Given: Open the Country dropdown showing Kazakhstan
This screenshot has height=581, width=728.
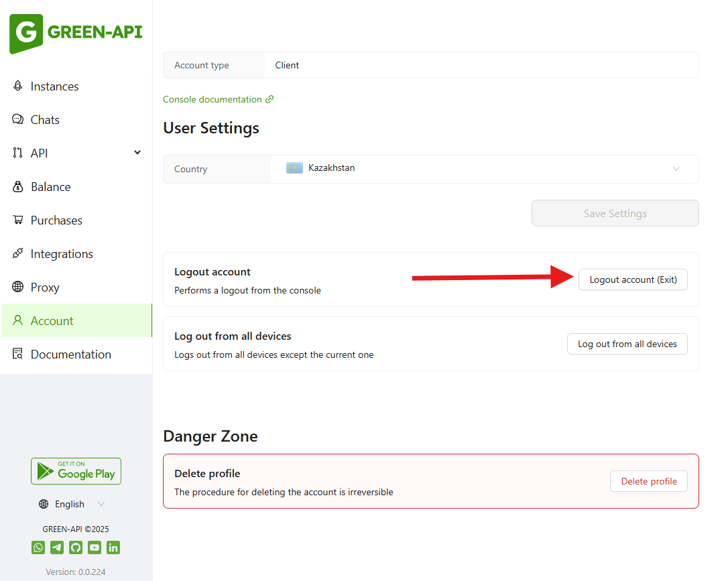Looking at the screenshot, I should tap(484, 169).
